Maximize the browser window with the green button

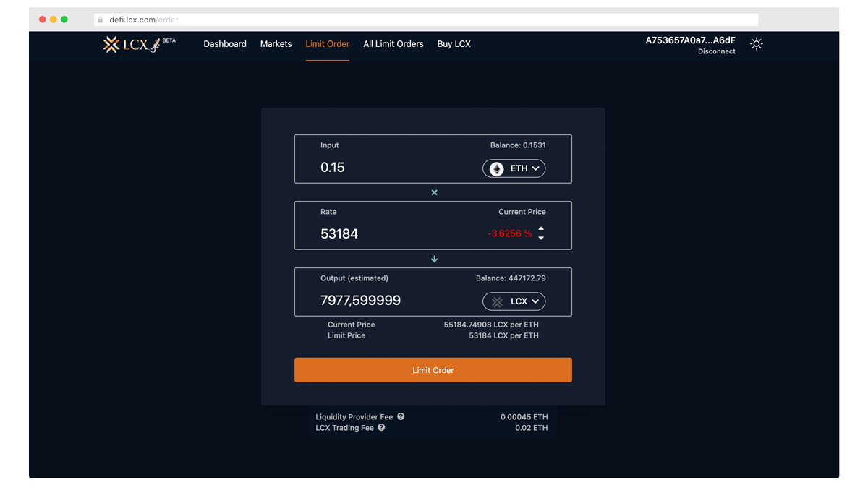pos(64,20)
